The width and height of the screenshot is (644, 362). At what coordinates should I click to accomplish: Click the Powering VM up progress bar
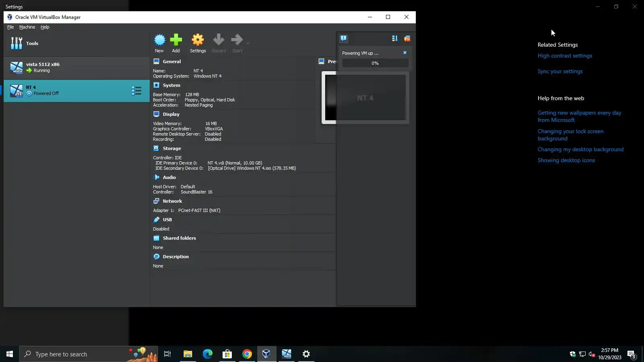point(375,63)
